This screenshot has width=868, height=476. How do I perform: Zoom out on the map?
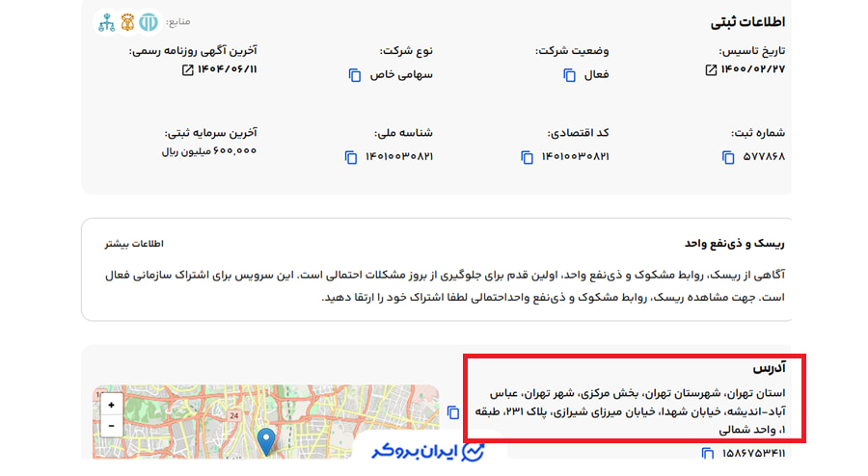click(x=112, y=425)
